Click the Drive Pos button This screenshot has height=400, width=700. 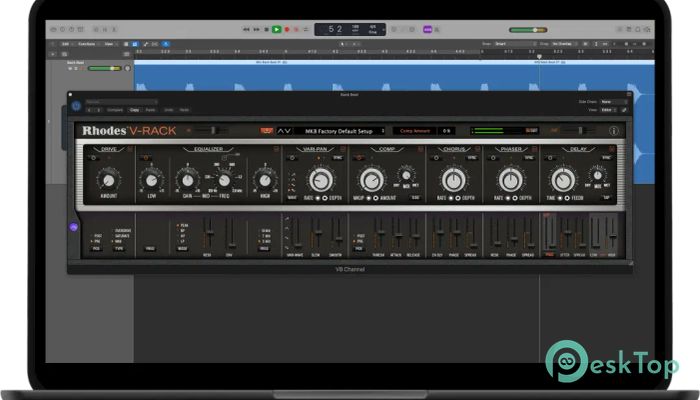pyautogui.click(x=96, y=249)
